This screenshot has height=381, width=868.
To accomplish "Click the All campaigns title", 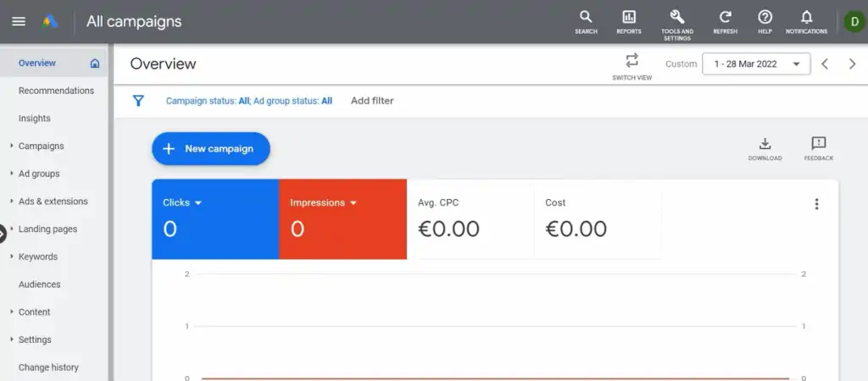I will (x=134, y=21).
